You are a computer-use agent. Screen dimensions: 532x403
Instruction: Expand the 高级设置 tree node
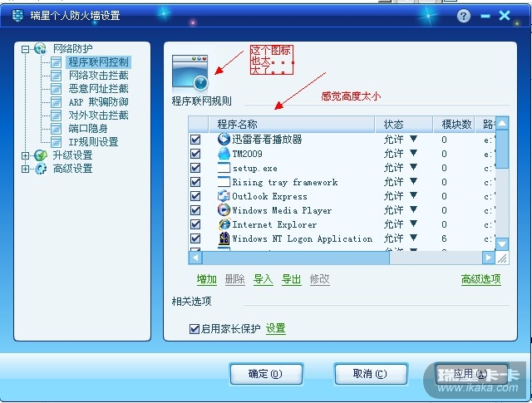coord(25,169)
